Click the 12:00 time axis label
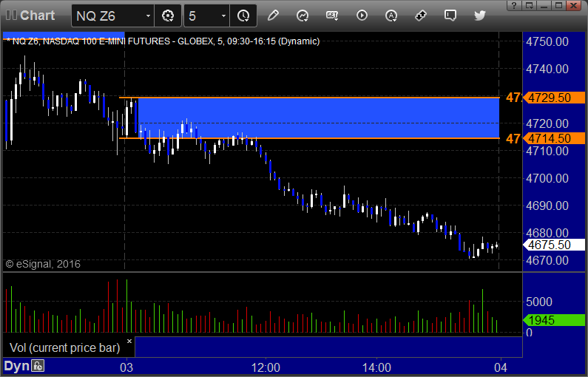This screenshot has height=377, width=588. click(x=266, y=367)
